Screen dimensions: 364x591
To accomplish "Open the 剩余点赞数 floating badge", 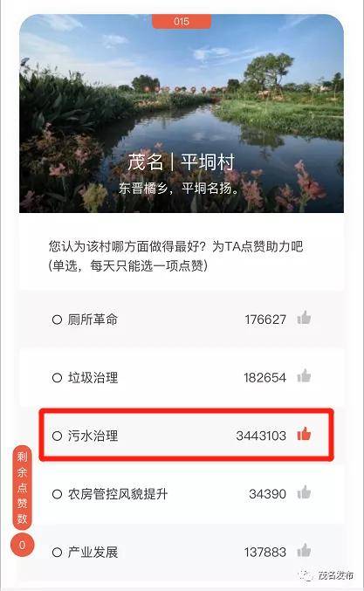I will coord(22,488).
